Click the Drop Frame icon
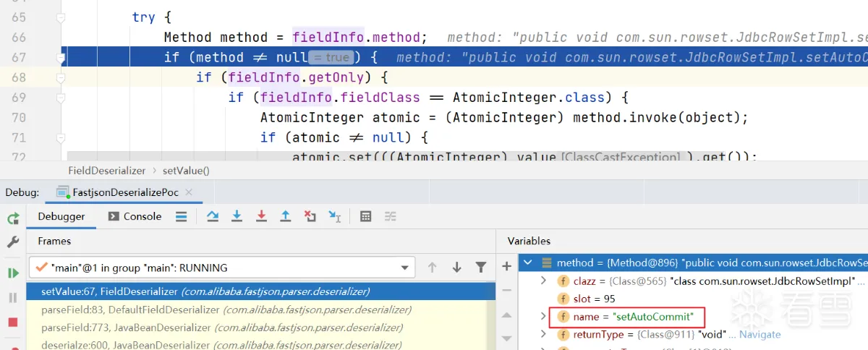Screen dimensions: 868x350 click(310, 216)
